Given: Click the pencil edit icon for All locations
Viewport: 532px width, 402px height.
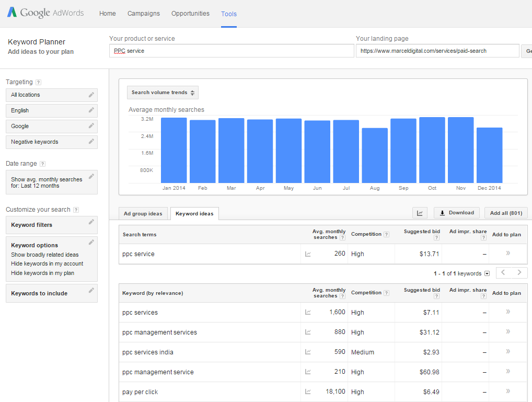Looking at the screenshot, I should coord(91,95).
